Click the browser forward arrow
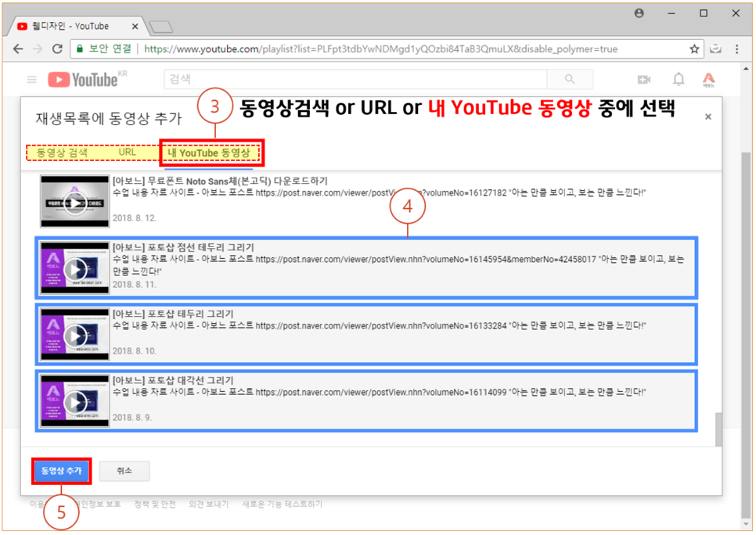756x535 pixels. coord(38,48)
